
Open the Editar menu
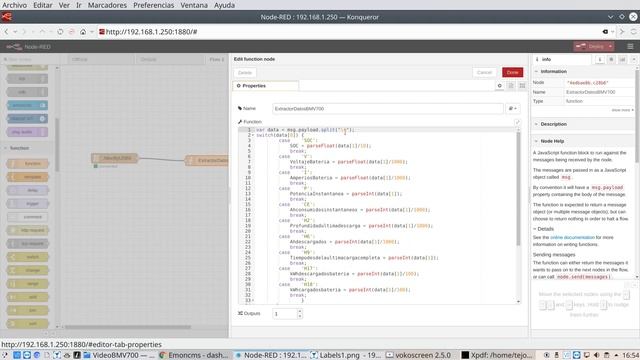coord(42,5)
